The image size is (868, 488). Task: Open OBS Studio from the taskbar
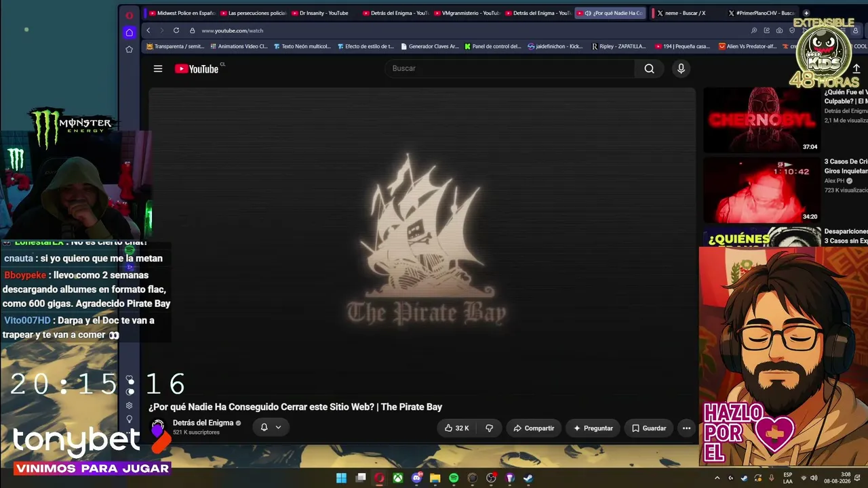491,478
